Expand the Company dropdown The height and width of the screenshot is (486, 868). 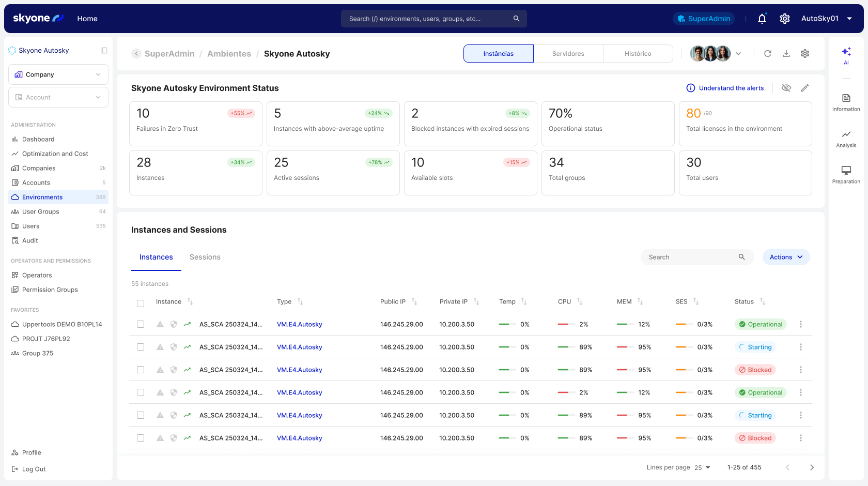58,74
